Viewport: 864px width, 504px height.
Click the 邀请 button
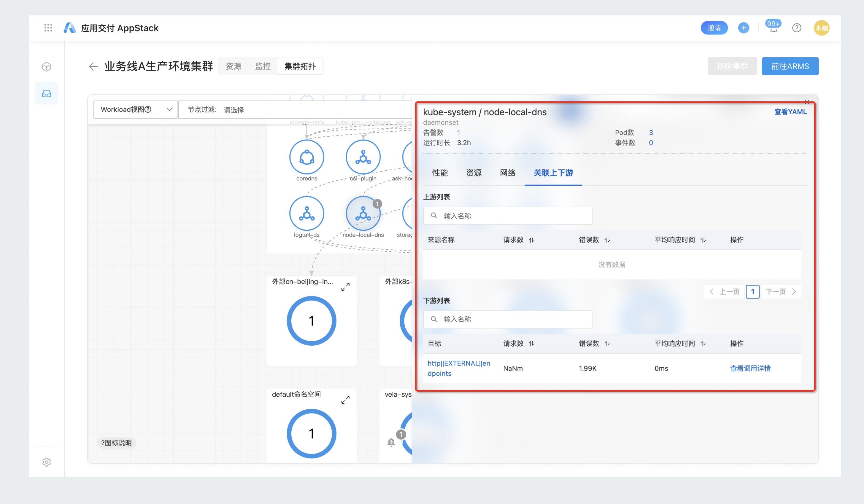[714, 28]
